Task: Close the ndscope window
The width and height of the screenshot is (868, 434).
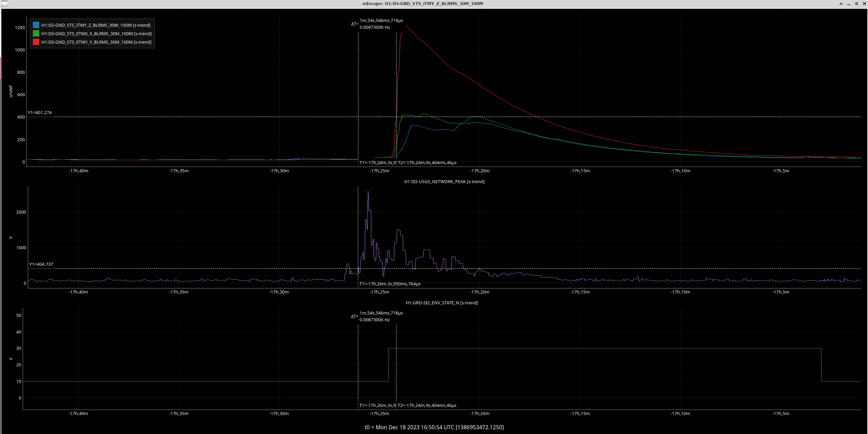Action: pos(864,4)
